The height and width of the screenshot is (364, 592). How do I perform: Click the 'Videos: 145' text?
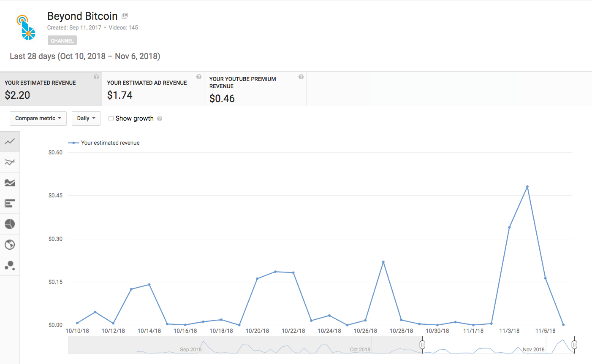coord(123,27)
